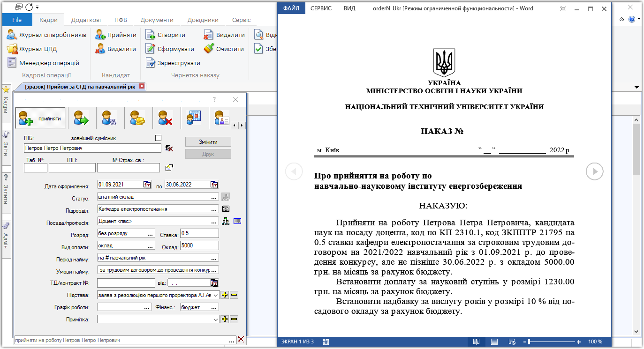Click Очистити broom icon

224,49
